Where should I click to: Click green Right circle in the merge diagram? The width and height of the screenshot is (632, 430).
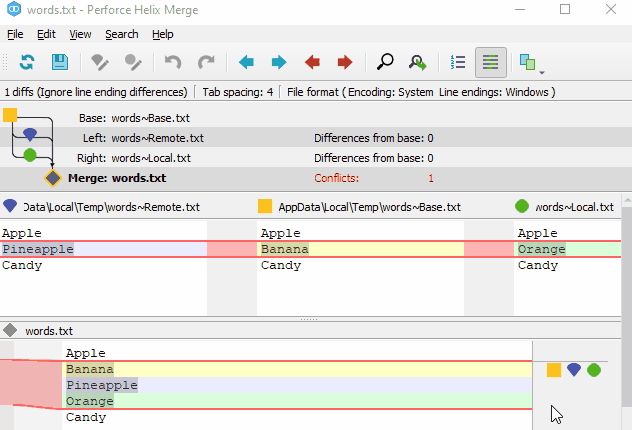coord(30,155)
